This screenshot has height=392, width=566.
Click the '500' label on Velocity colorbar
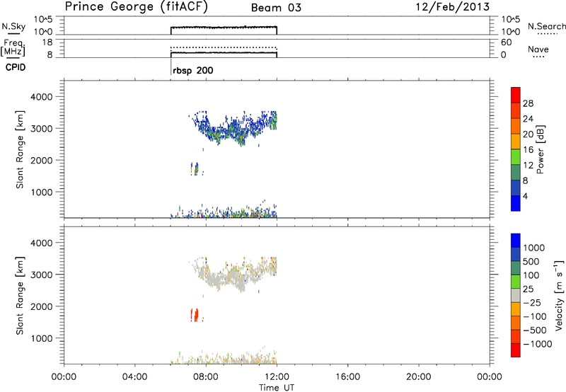coord(531,261)
